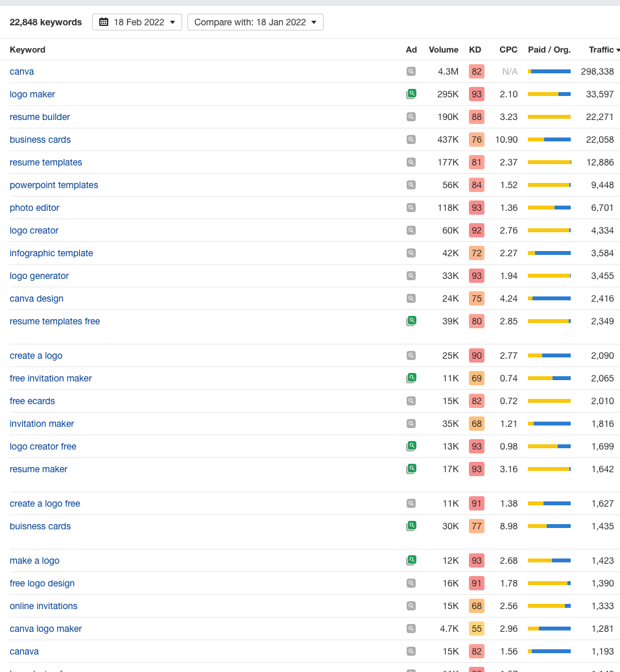
Task: Click the gray ad icon for photo editor
Action: click(411, 208)
